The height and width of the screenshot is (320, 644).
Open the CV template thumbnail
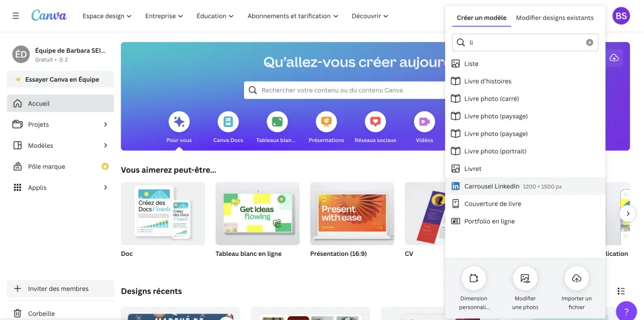[x=425, y=214]
